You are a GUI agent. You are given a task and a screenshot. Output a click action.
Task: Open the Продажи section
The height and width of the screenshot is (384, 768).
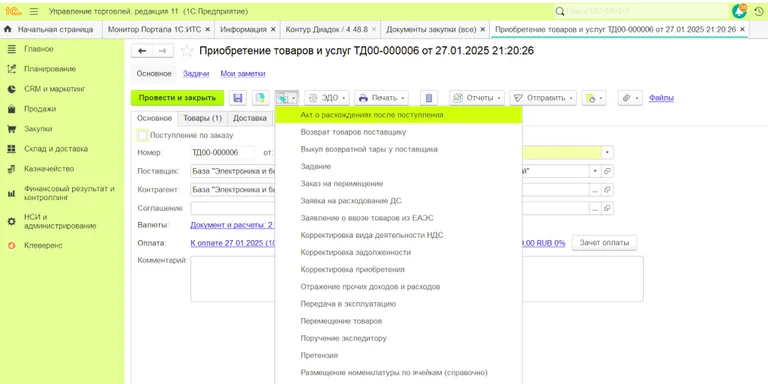pos(40,109)
